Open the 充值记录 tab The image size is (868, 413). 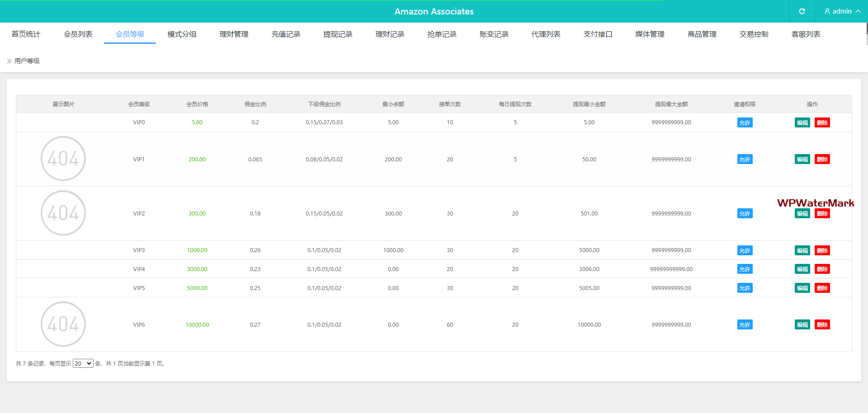(286, 34)
